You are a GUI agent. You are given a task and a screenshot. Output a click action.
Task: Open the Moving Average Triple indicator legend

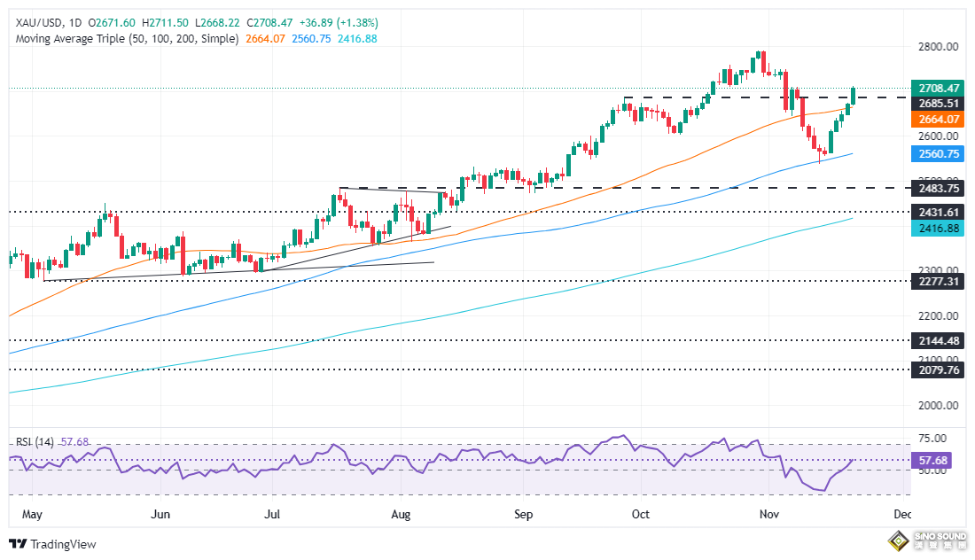pyautogui.click(x=124, y=39)
